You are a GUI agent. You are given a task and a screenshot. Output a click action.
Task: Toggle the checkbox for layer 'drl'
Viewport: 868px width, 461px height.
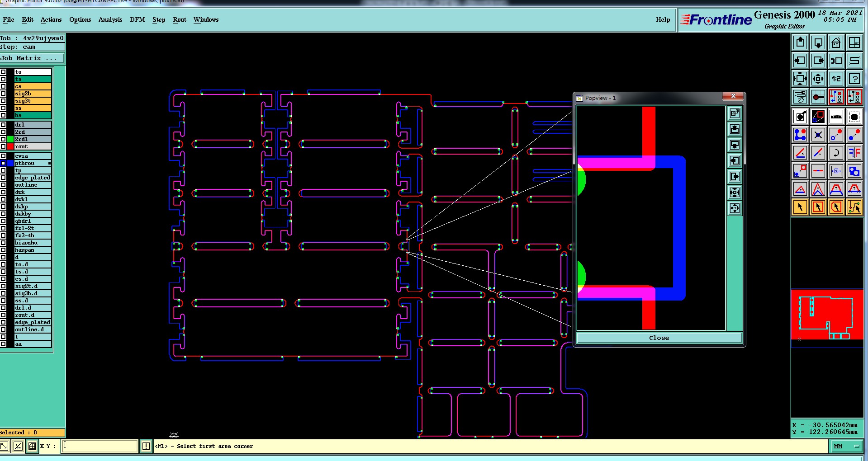pyautogui.click(x=3, y=125)
